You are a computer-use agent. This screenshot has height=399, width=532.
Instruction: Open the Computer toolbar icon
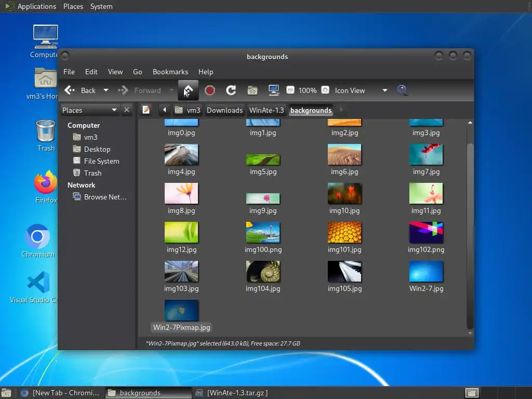[273, 90]
